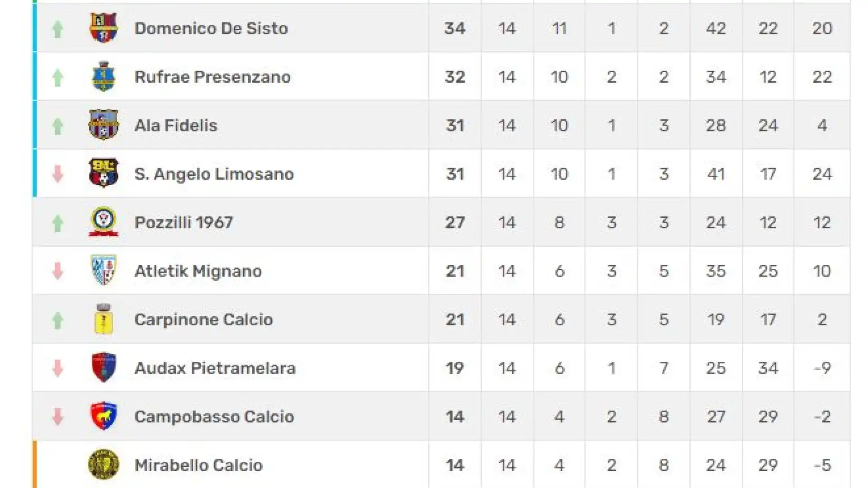This screenshot has height=488, width=868.
Task: Click the Atletik Mignano team crest
Action: coord(104,270)
